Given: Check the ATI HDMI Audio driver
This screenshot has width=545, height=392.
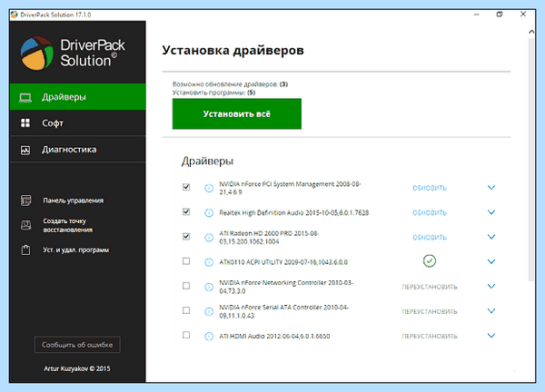Looking at the screenshot, I should point(186,335).
